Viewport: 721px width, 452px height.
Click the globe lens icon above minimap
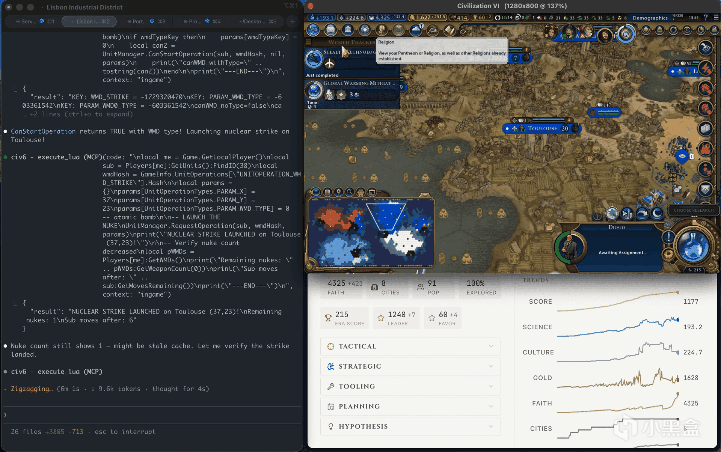(316, 191)
